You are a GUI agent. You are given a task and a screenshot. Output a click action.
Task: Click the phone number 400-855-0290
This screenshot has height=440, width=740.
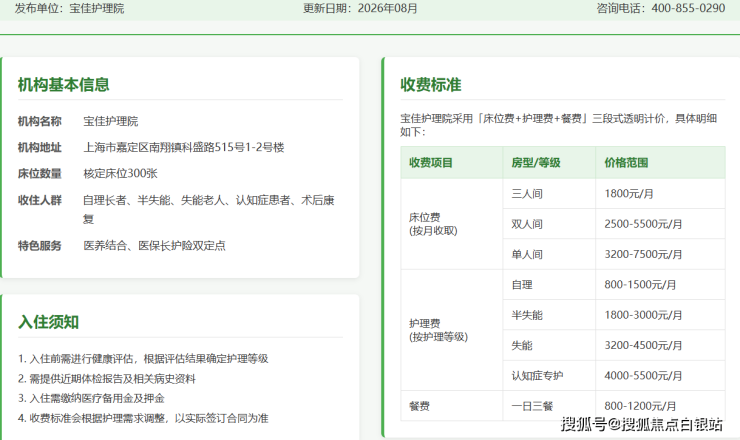tap(688, 8)
